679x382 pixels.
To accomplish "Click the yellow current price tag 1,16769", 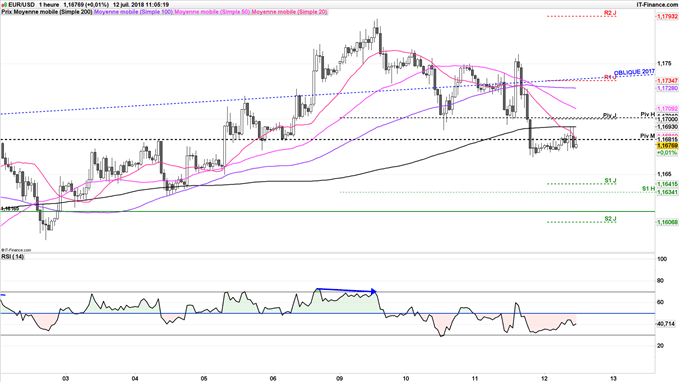I will click(x=667, y=146).
